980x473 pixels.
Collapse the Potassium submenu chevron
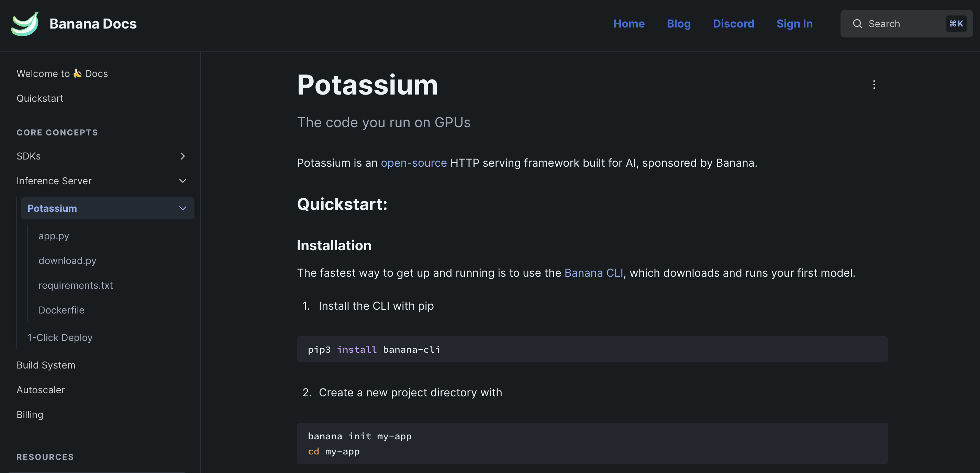pos(182,208)
